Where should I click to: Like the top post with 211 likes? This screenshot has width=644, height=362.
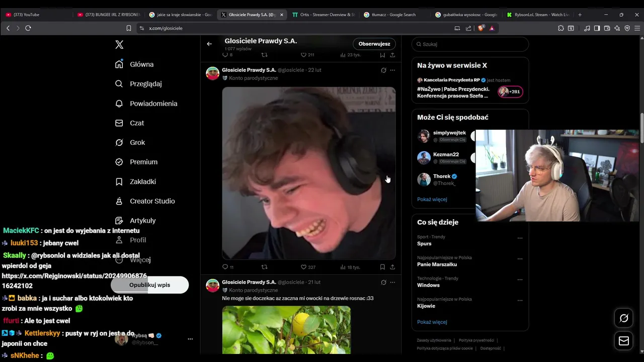tap(307, 55)
